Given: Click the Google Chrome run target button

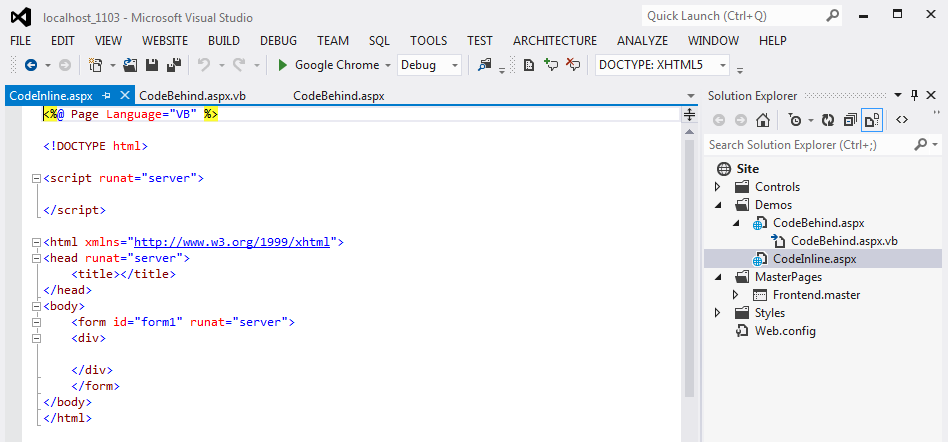Looking at the screenshot, I should tap(328, 65).
